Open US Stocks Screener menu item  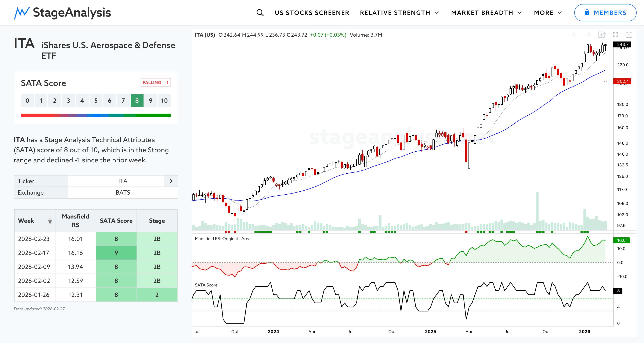click(312, 13)
